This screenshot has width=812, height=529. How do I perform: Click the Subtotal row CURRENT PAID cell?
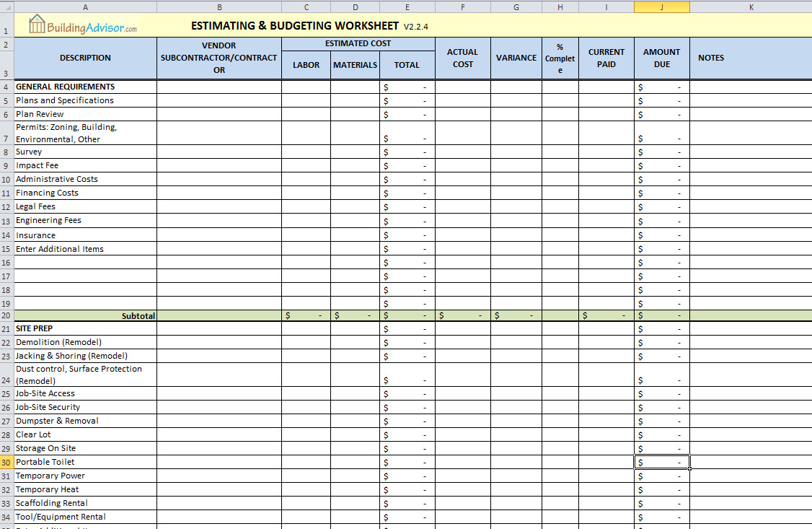(606, 315)
